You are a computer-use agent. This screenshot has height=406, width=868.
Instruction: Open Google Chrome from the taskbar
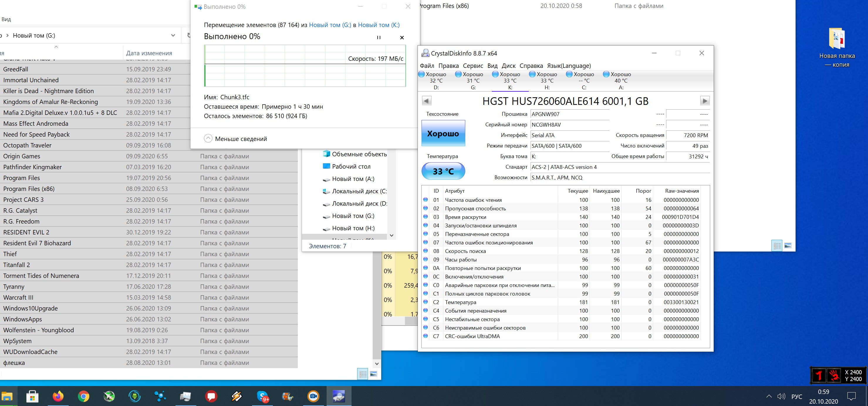coord(83,396)
